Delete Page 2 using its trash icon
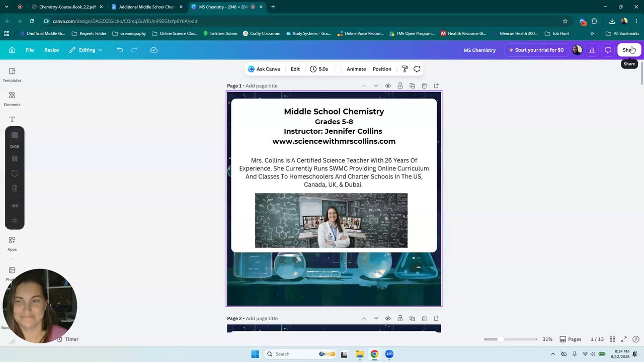 424,318
